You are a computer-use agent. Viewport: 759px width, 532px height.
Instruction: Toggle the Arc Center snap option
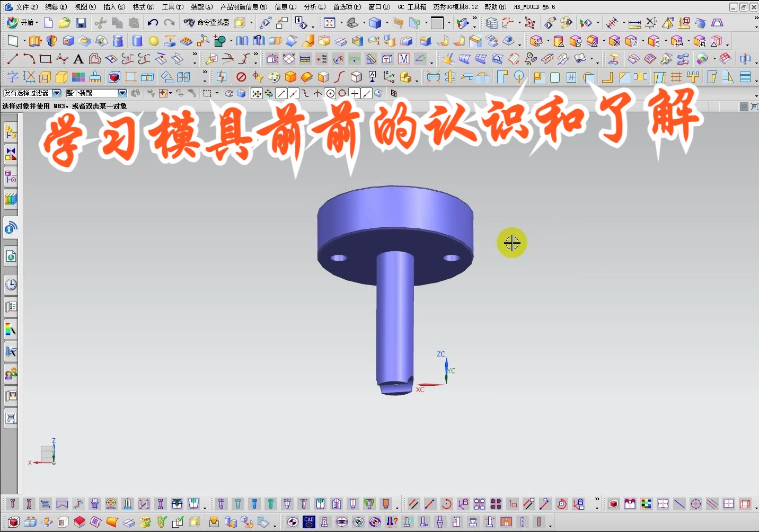coord(330,94)
